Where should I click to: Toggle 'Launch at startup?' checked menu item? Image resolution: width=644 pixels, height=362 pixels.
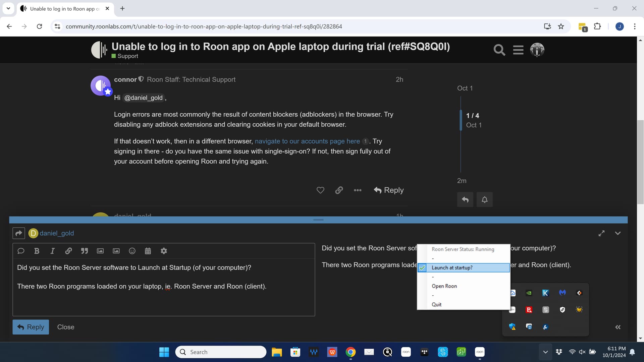point(464,267)
